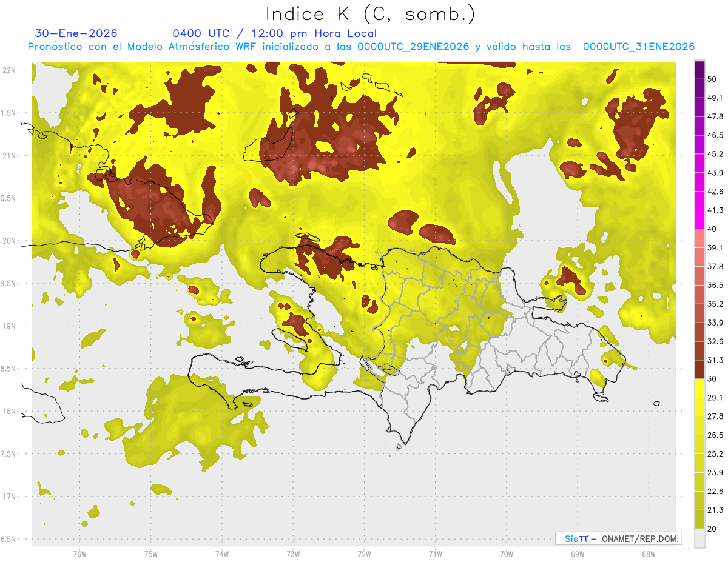Viewport: 728px width, 562px height.
Task: Pick the dark brown swatch between 30 and 31.3
Action: [x=699, y=370]
